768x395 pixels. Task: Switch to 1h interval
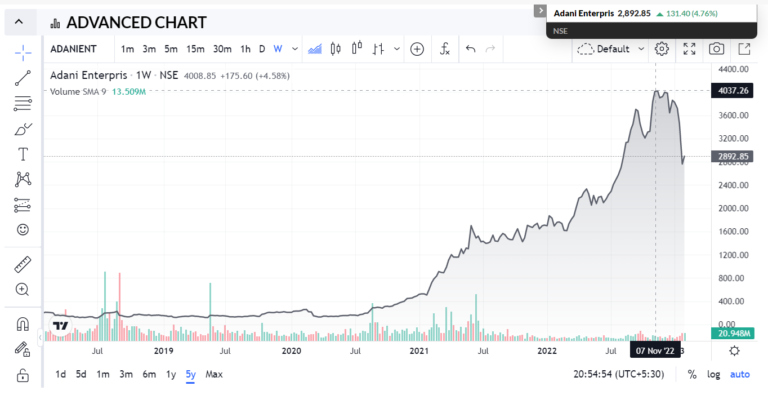[245, 49]
